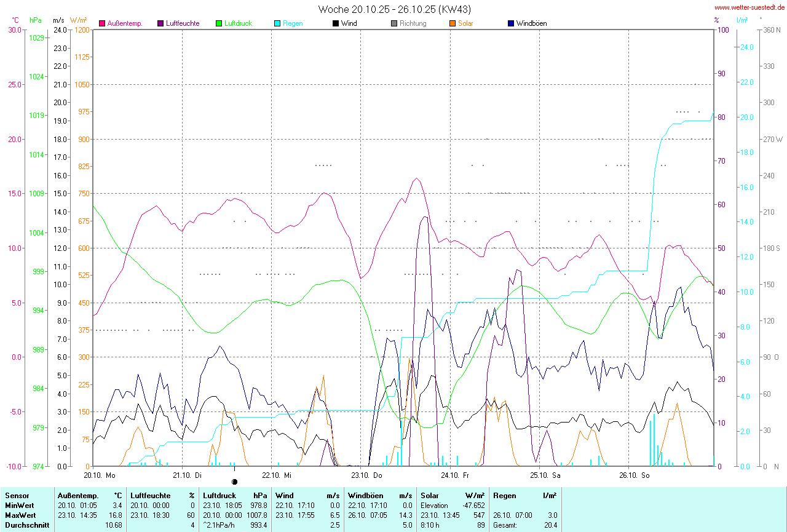Click the orange Solar legend swatch
The width and height of the screenshot is (787, 532).
pyautogui.click(x=453, y=23)
